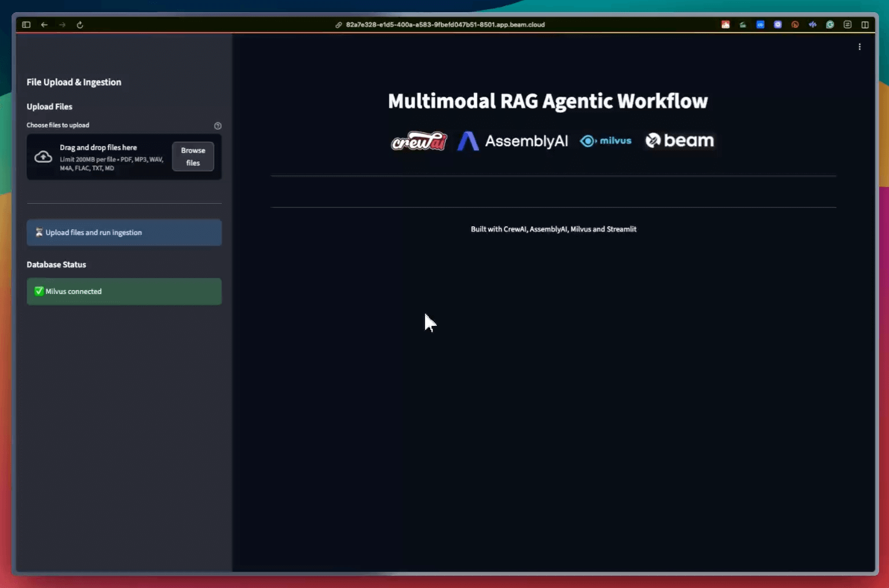The image size is (889, 588).
Task: Open the blue waveform extension icon
Action: click(813, 24)
